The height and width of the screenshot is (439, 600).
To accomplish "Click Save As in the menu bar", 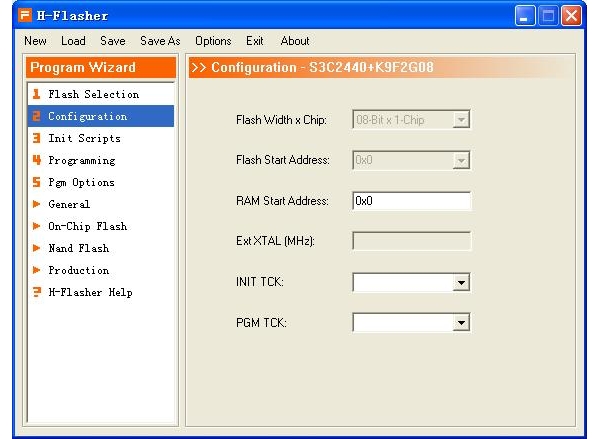I will click(160, 41).
